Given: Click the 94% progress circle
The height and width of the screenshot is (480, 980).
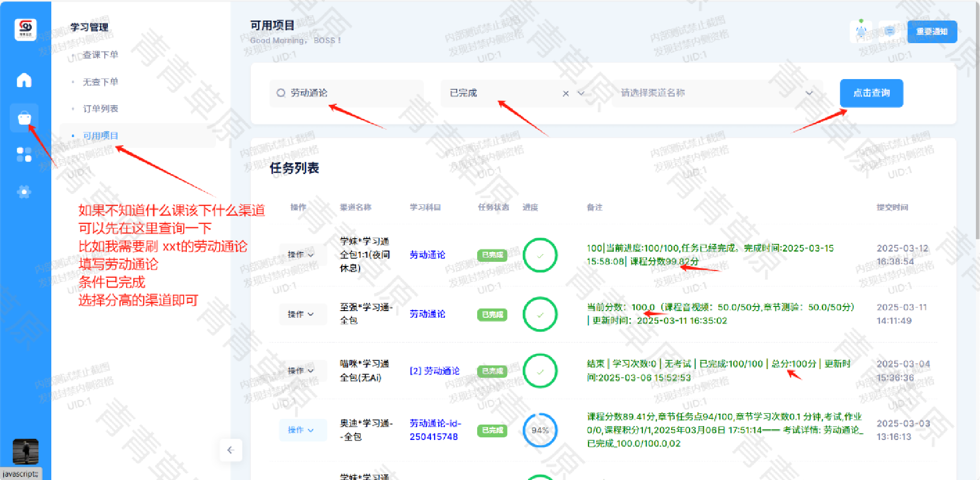Looking at the screenshot, I should [540, 430].
